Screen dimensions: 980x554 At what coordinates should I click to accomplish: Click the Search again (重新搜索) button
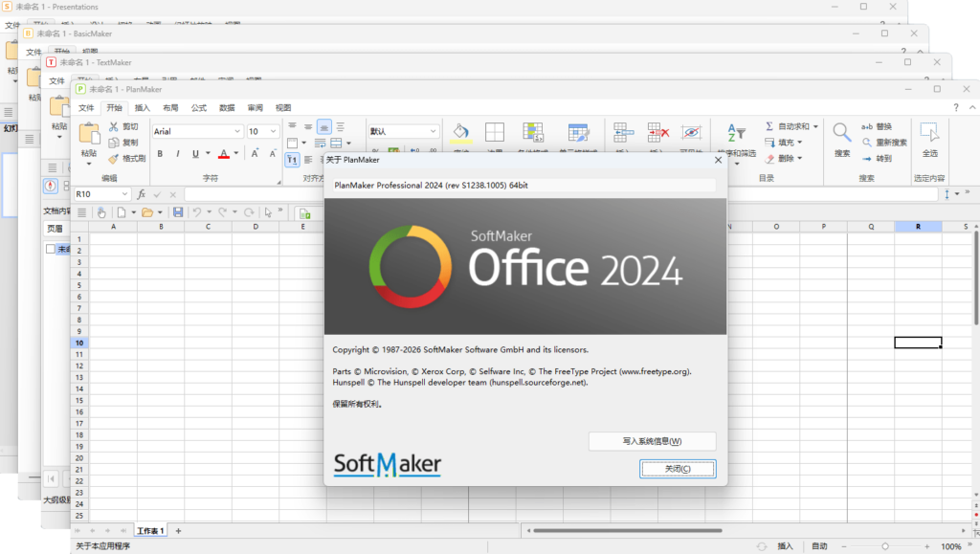tap(884, 143)
